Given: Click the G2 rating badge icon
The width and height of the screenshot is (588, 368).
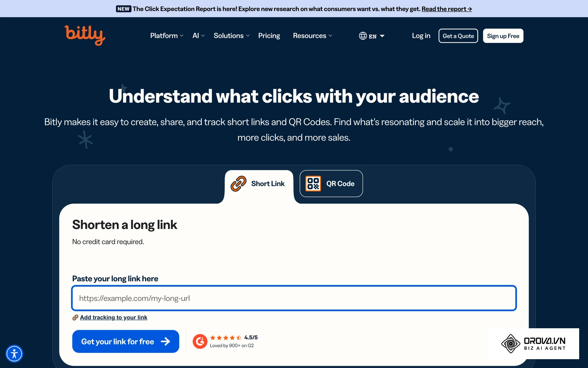Looking at the screenshot, I should click(x=200, y=342).
